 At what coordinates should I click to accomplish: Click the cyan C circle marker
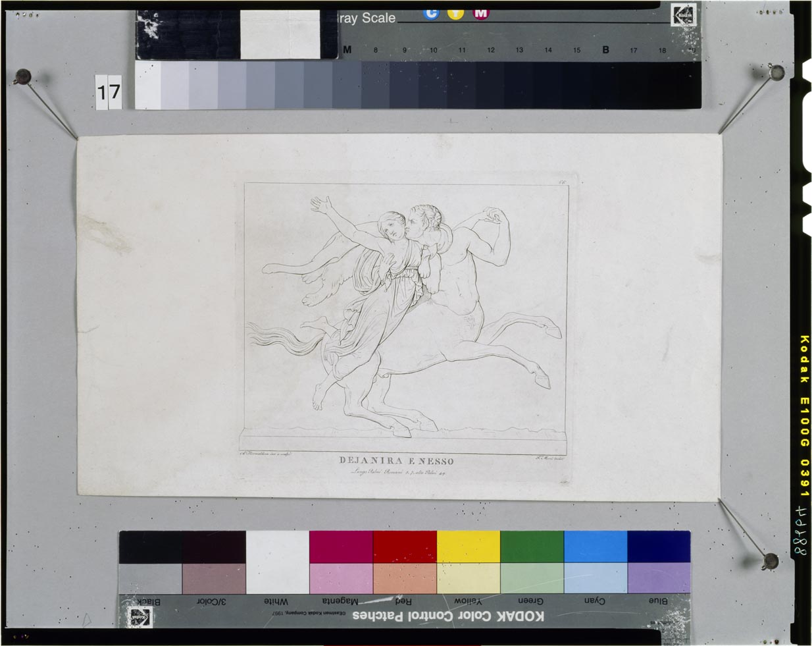[x=431, y=13]
